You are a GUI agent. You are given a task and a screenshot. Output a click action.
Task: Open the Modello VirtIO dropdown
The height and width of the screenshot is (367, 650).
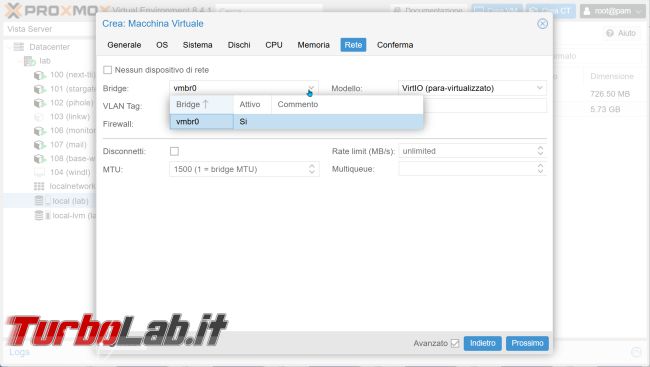[539, 88]
